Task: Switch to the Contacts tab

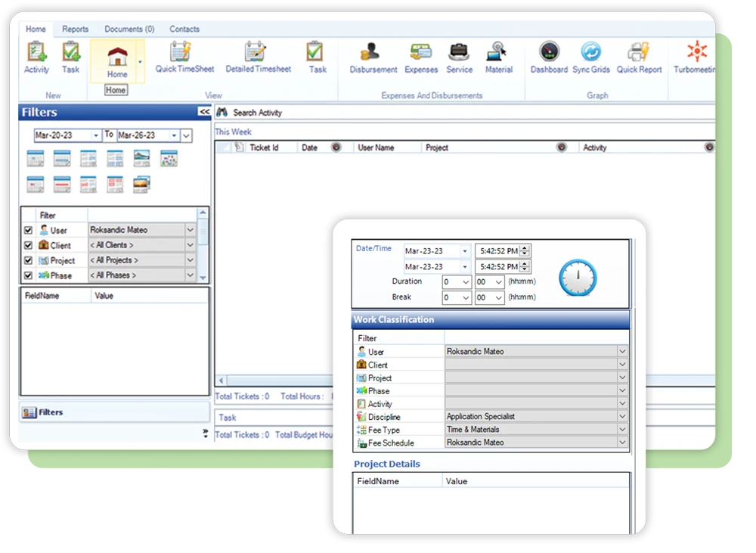Action: click(184, 29)
